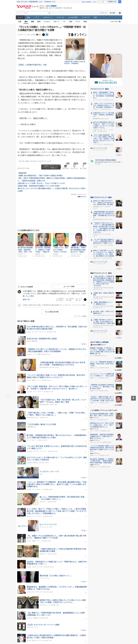Share the article on X
Image resolution: width=138 pixels, height=644 pixels.
44,35
